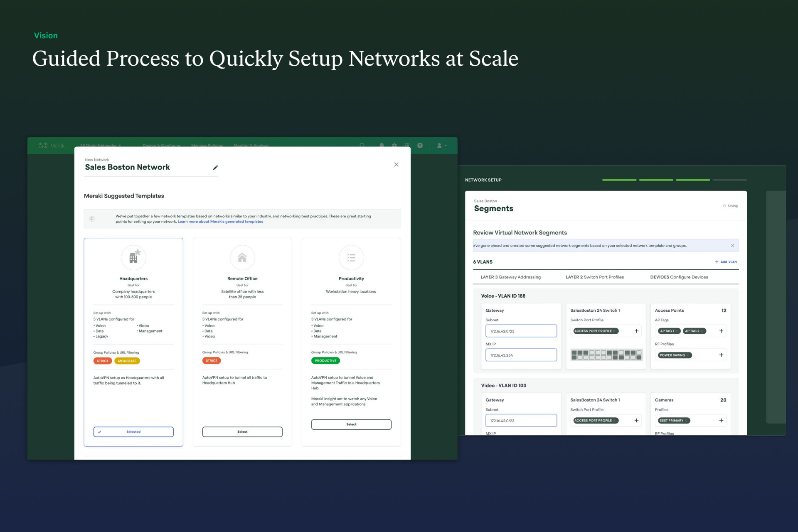Add an AP tag with plus icon
This screenshot has height=532, width=798.
click(x=721, y=331)
